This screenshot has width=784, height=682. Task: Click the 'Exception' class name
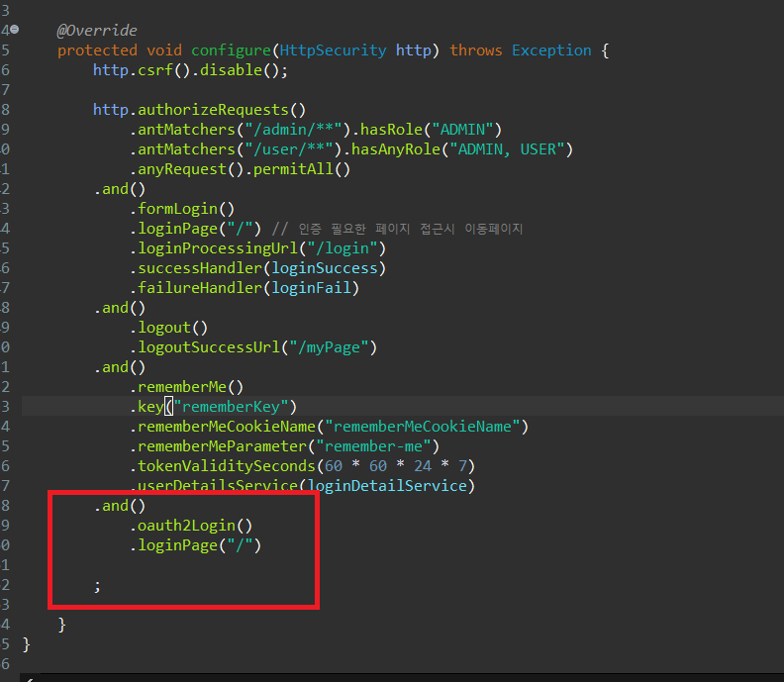tap(551, 50)
